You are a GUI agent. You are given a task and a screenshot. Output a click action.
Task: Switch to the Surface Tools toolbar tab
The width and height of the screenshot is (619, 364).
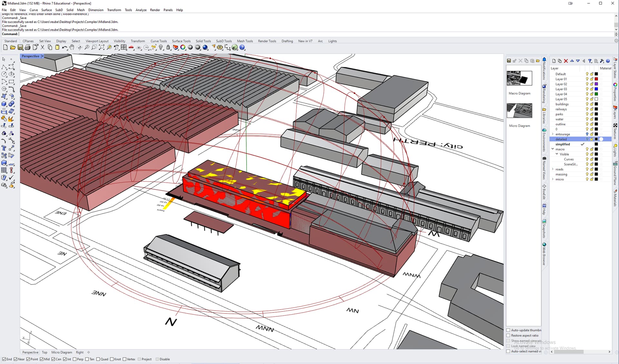point(181,41)
